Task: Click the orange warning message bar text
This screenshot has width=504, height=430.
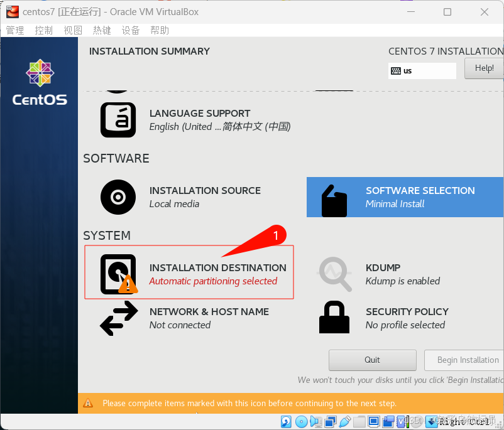Action: tap(249, 403)
